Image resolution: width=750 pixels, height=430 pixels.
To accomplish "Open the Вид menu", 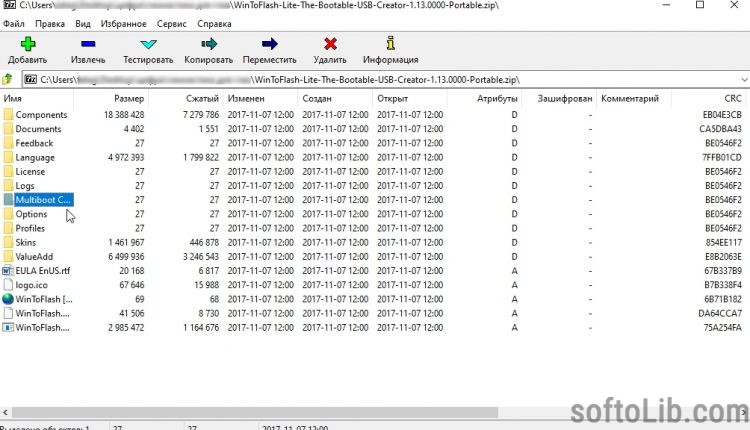I will point(83,23).
